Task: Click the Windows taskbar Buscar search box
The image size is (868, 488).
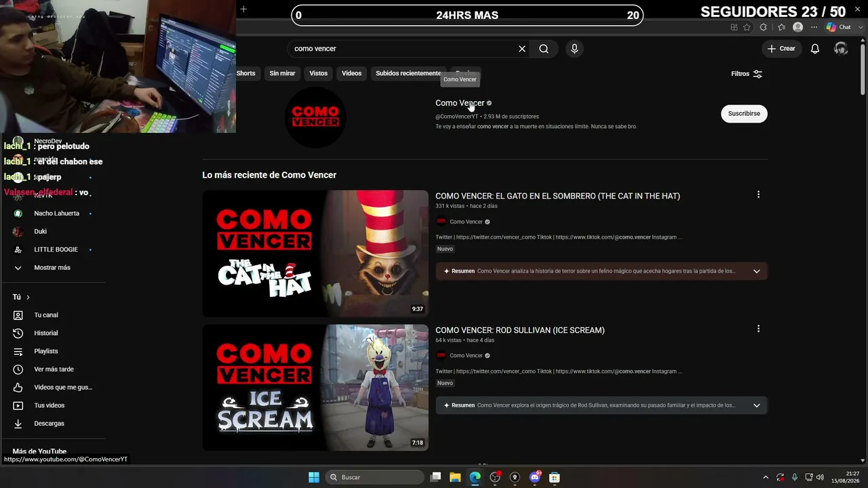Action: (375, 477)
